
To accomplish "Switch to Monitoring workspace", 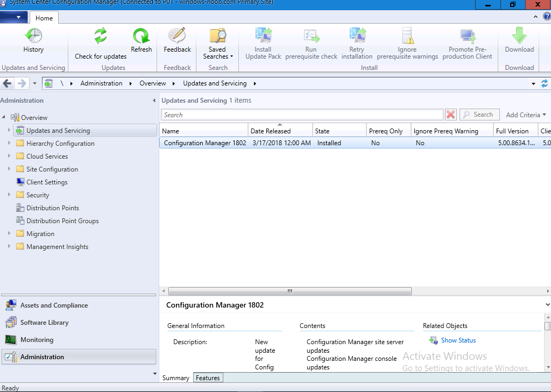I will point(79,340).
